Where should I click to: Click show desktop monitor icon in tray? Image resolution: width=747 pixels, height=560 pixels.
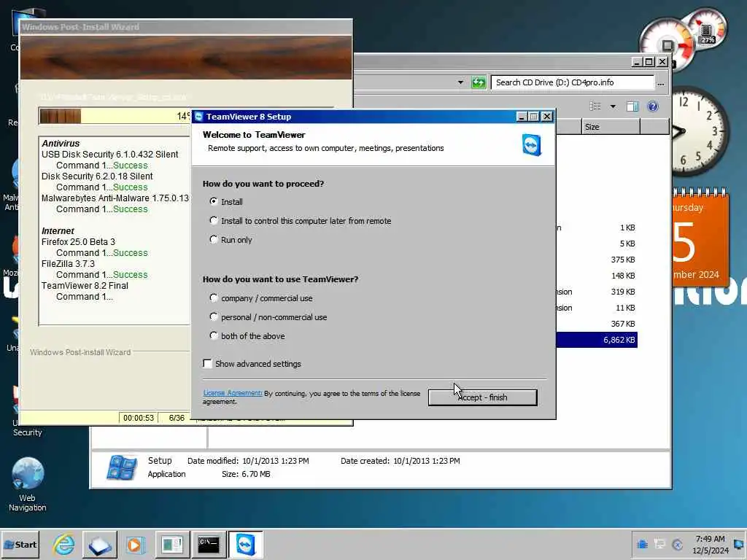[x=740, y=544]
